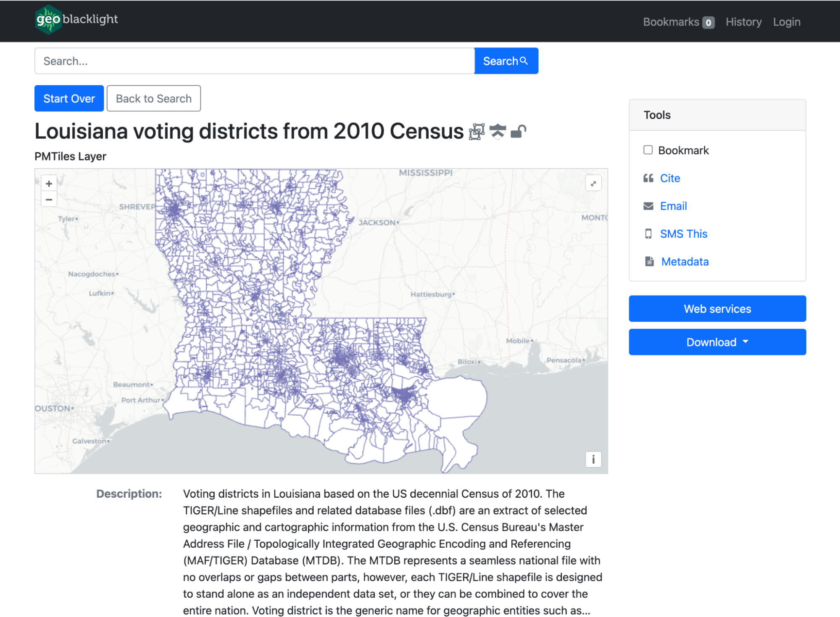The image size is (840, 617).
Task: Open the Cite tool link
Action: (x=669, y=178)
